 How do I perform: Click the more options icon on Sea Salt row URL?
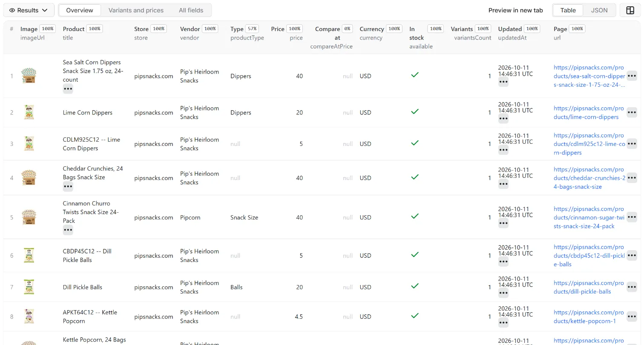(x=632, y=76)
